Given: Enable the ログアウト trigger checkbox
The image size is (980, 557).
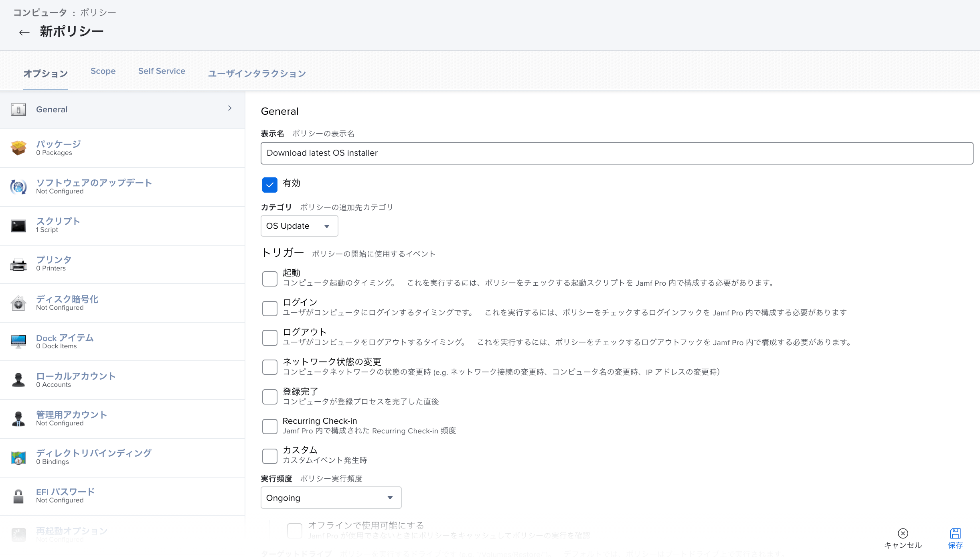Looking at the screenshot, I should [x=270, y=338].
